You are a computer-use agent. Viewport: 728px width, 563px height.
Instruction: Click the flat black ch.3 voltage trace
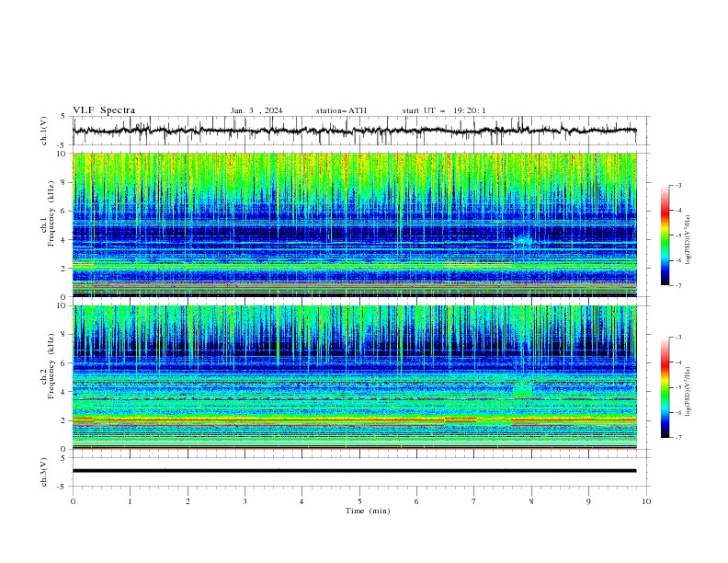354,471
